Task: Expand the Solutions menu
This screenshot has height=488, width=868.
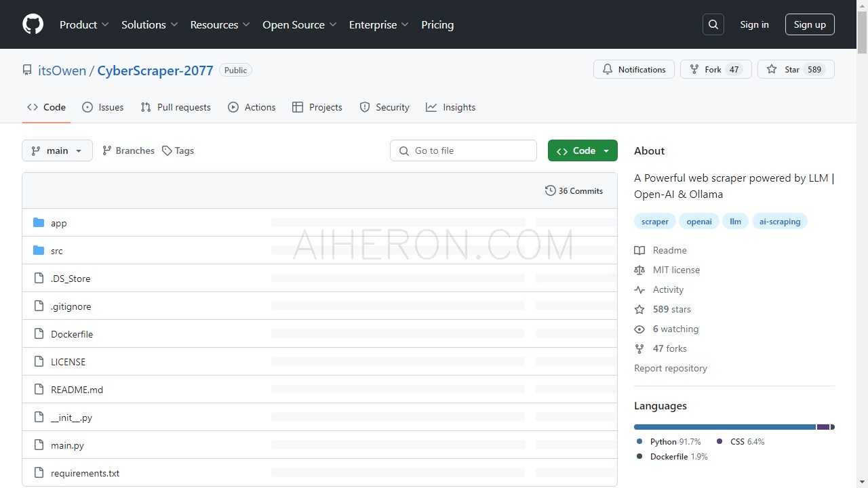Action: pos(150,24)
